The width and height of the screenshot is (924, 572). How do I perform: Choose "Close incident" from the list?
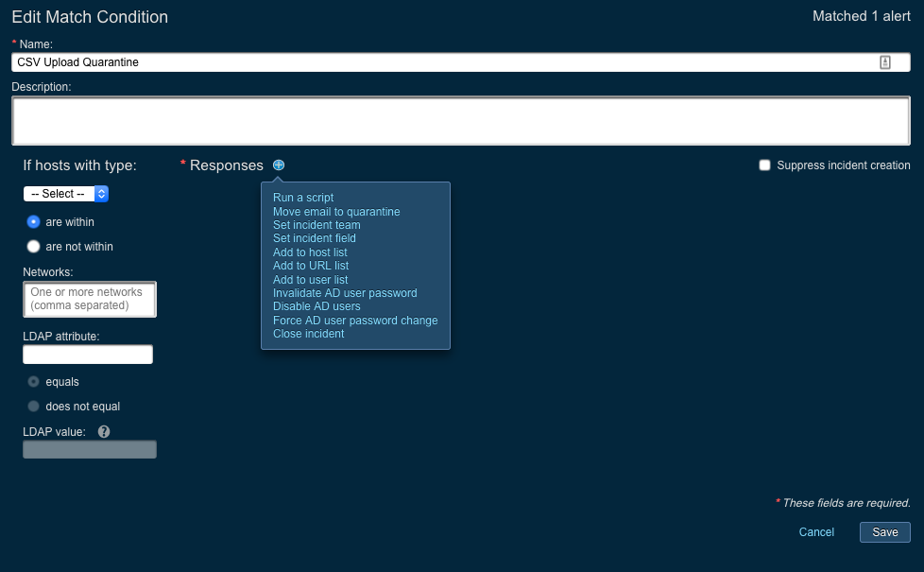(x=308, y=334)
